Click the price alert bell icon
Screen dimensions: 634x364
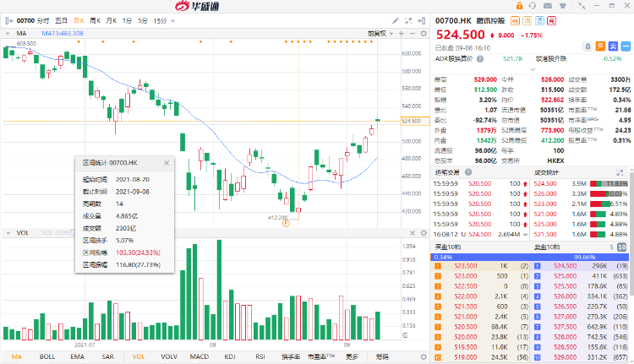(588, 46)
